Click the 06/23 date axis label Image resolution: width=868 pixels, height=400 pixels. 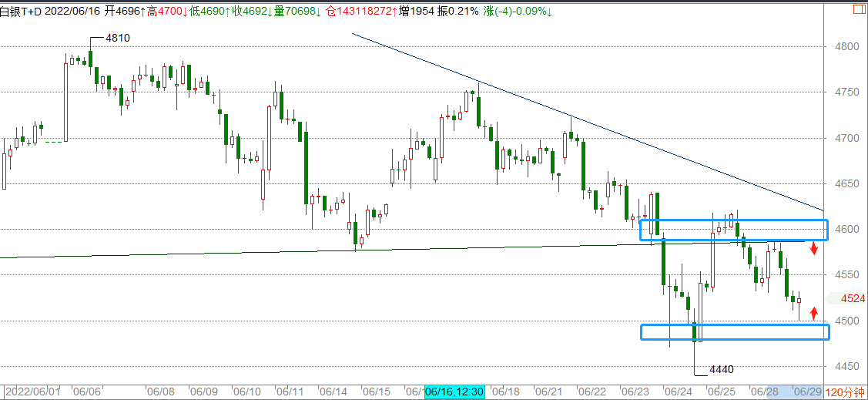pos(634,392)
